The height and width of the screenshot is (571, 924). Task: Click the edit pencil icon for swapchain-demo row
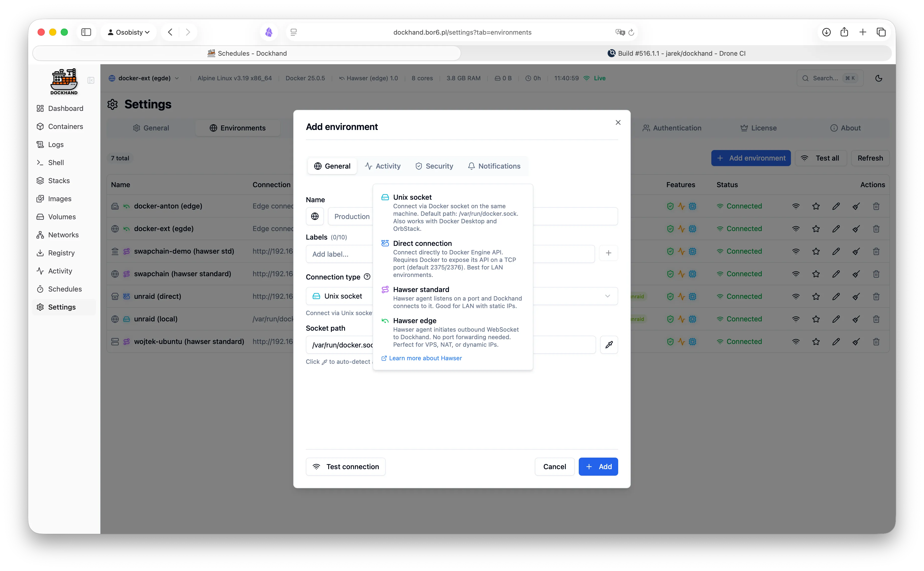click(x=836, y=252)
